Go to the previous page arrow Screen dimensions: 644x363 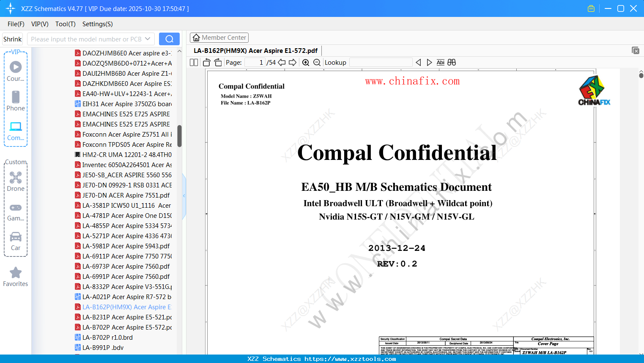coord(282,63)
